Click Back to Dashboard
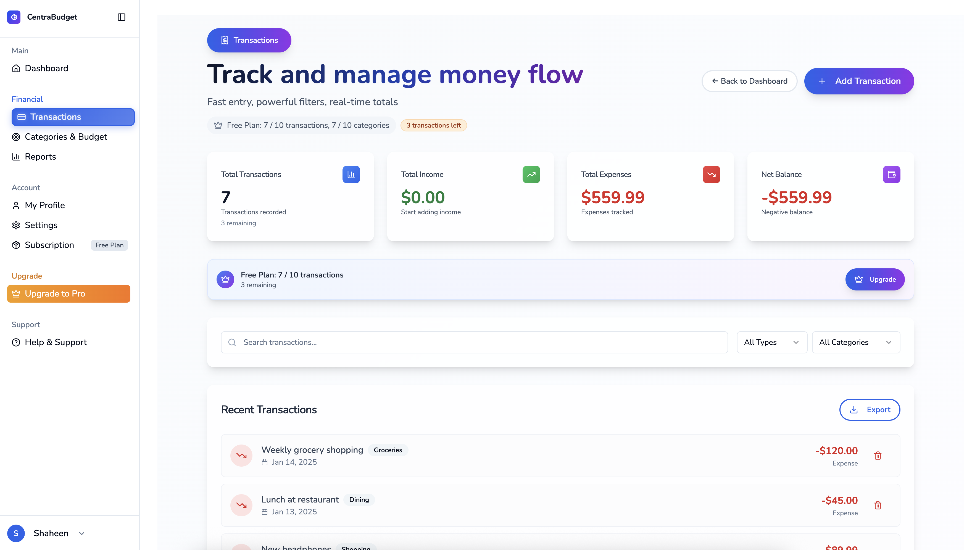This screenshot has width=980, height=550. (x=749, y=81)
